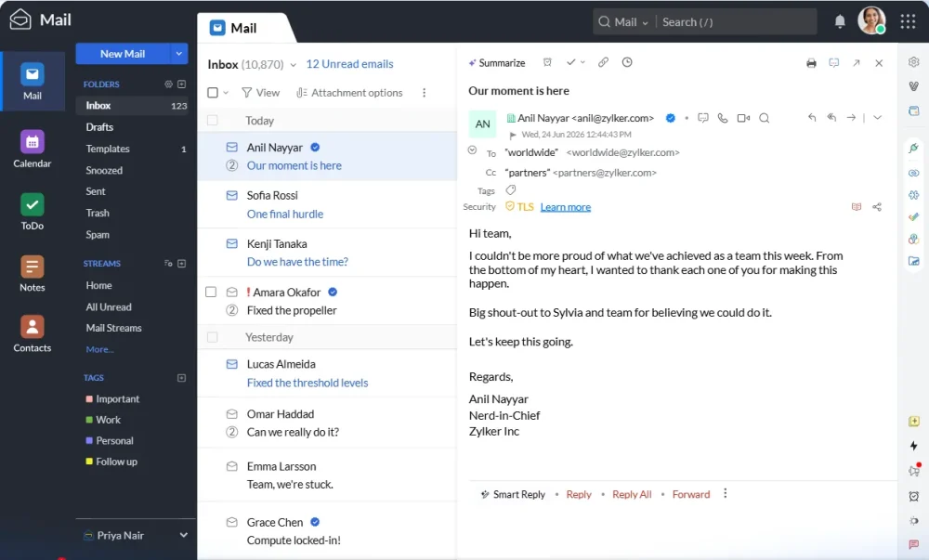Screen dimensions: 929x560
Task: Expand the Priya Nair account chevron
Action: click(184, 535)
